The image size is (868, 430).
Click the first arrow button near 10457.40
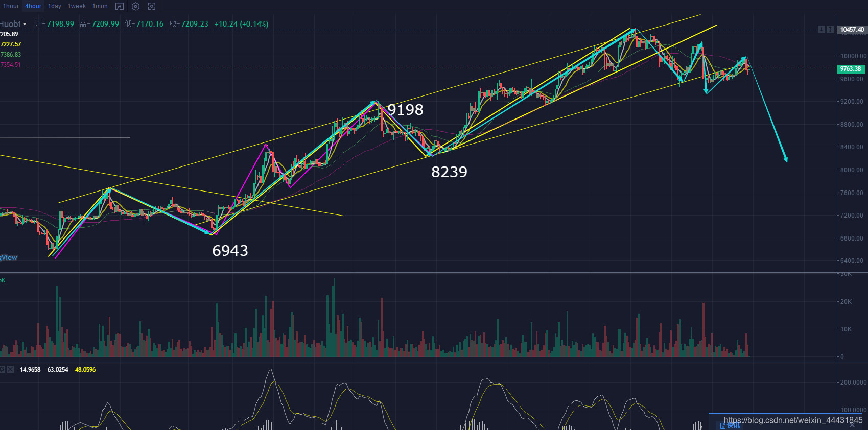pos(822,30)
